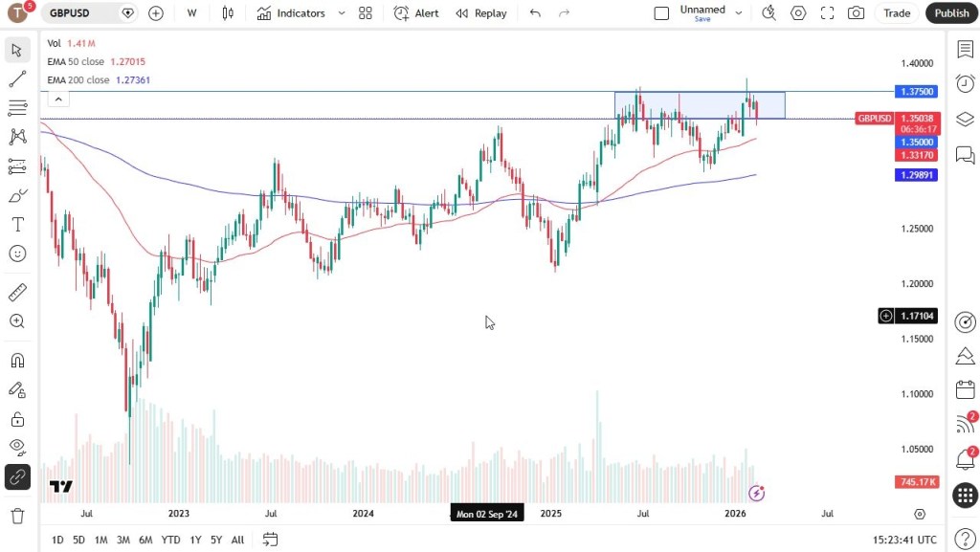Open the text annotation tool
The image size is (980, 552).
click(x=17, y=225)
